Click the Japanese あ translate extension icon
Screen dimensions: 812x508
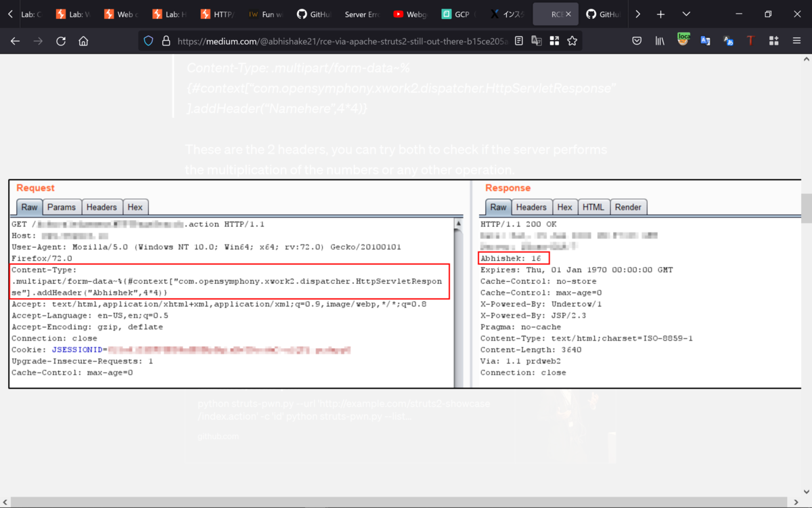coord(728,41)
